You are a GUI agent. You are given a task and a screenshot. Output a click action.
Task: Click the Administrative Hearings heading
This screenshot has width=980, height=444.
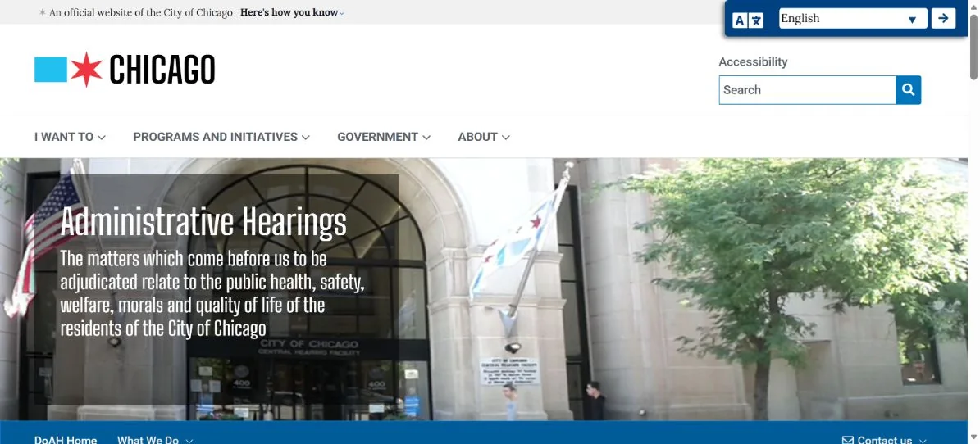tap(203, 222)
